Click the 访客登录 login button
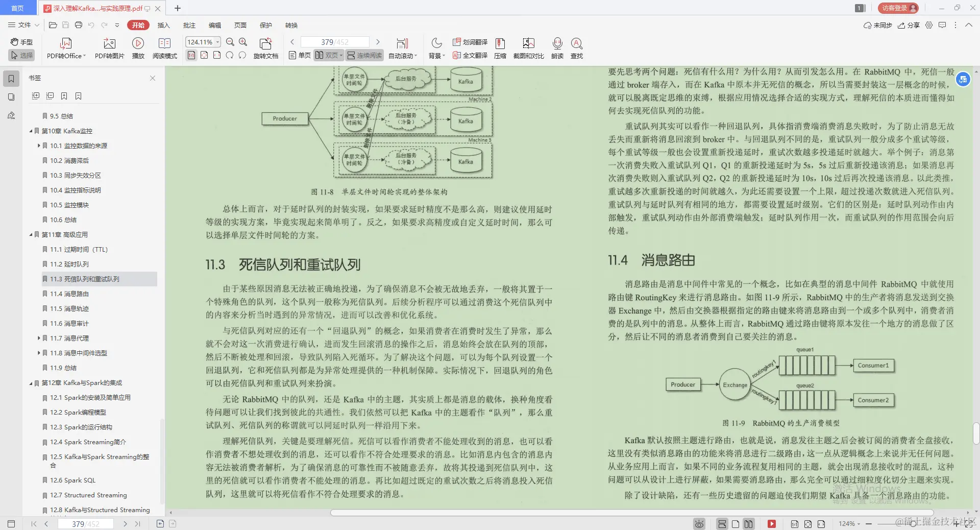The height and width of the screenshot is (530, 980). [897, 8]
